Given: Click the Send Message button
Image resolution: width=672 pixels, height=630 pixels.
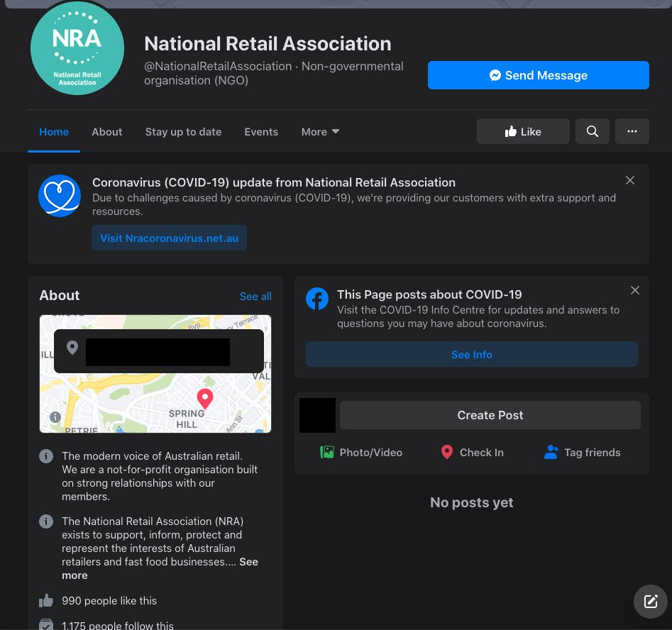Looking at the screenshot, I should 538,75.
